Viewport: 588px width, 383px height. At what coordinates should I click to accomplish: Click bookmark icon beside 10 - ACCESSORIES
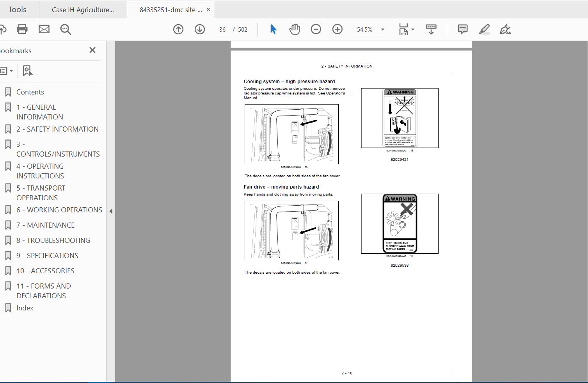[x=8, y=271]
